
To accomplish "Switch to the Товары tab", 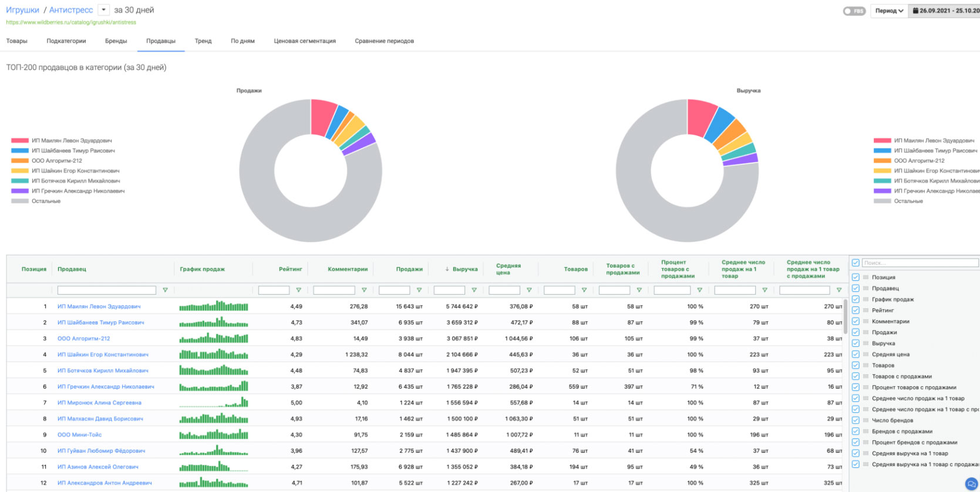I will [17, 41].
